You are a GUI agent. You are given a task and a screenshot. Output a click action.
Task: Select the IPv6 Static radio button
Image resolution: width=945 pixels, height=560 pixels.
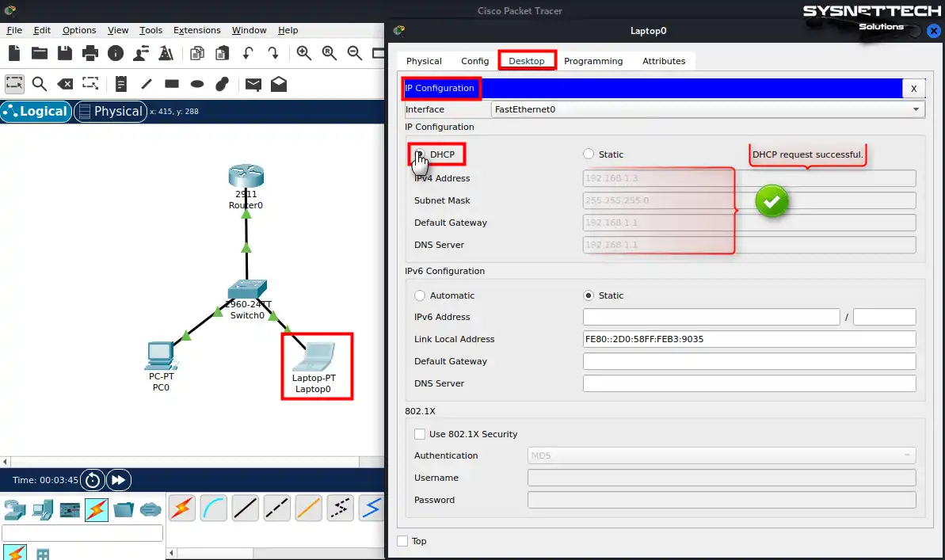coord(589,295)
